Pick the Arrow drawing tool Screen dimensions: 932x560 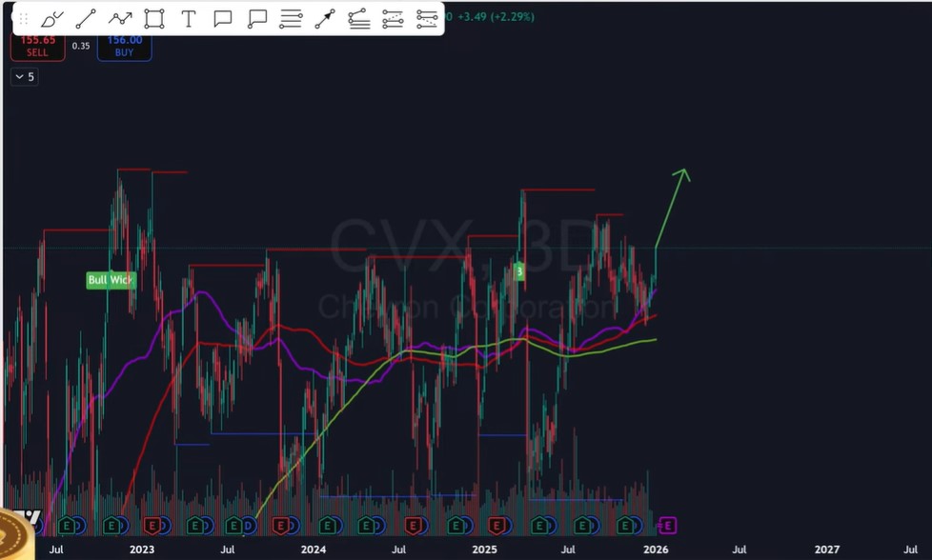pyautogui.click(x=325, y=19)
